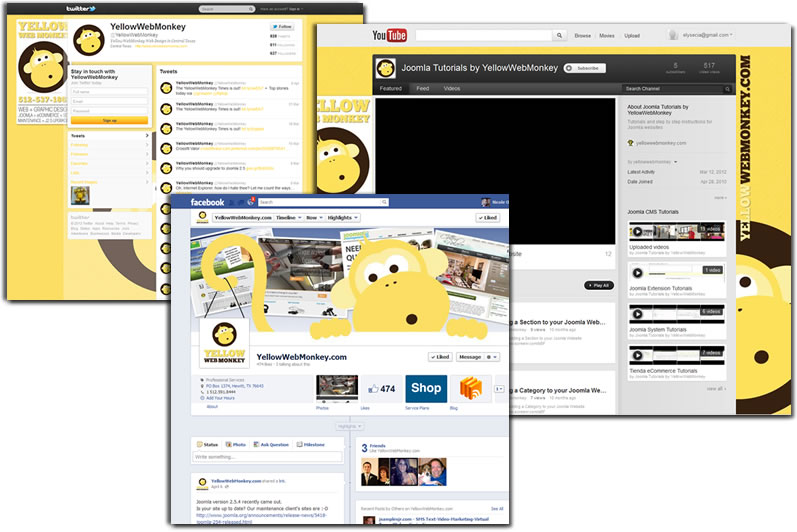This screenshot has height=532, width=797.
Task: Select the Tweets item in Twitter sidebar list
Action: pyautogui.click(x=110, y=136)
